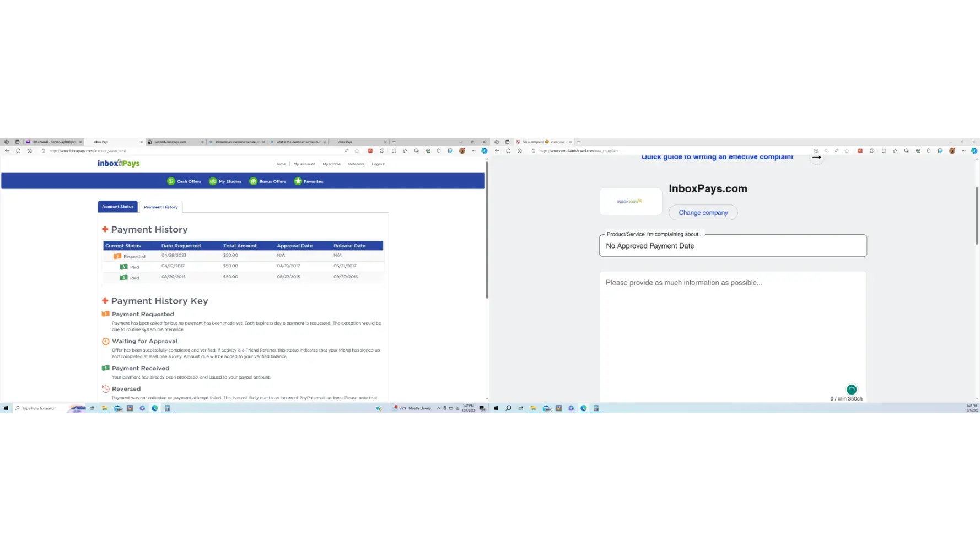This screenshot has height=551, width=980.
Task: Switch to the Account Status tab
Action: click(117, 207)
